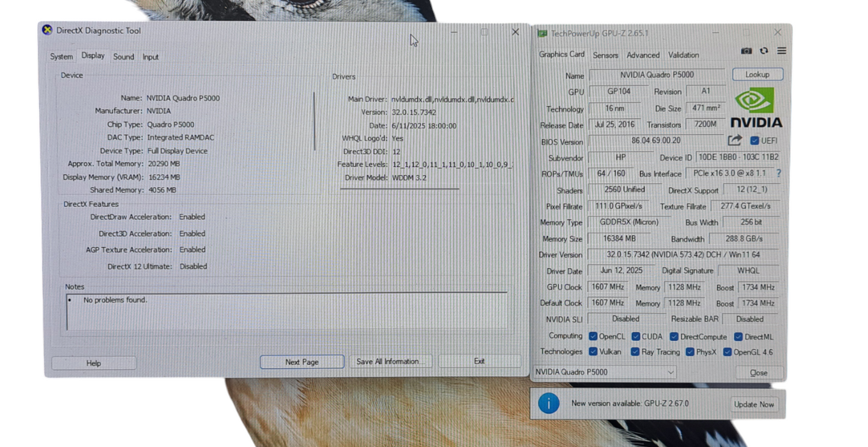The height and width of the screenshot is (447, 868).
Task: Toggle the OpenGL 4.6 checkbox
Action: pyautogui.click(x=727, y=352)
